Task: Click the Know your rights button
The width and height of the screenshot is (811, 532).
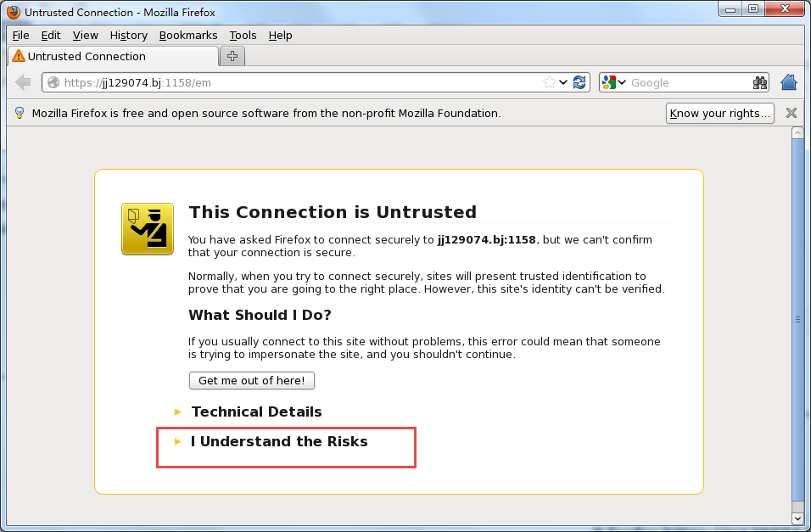Action: (719, 113)
